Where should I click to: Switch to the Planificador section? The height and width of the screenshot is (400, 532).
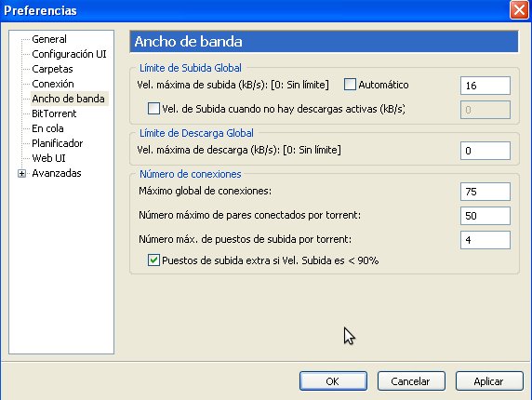click(x=58, y=143)
